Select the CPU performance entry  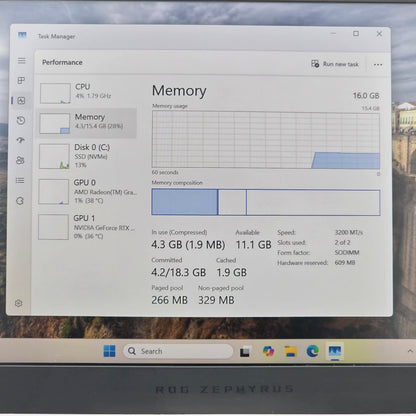(87, 92)
